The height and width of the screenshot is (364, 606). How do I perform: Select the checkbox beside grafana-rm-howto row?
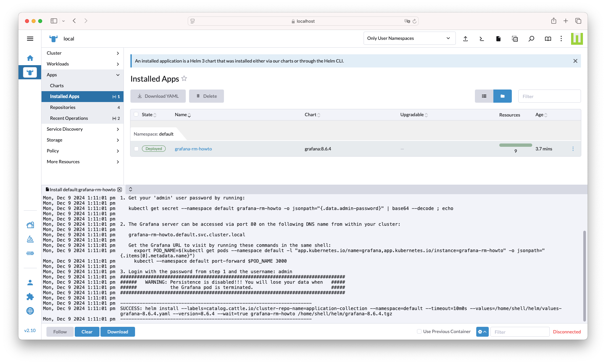click(136, 148)
